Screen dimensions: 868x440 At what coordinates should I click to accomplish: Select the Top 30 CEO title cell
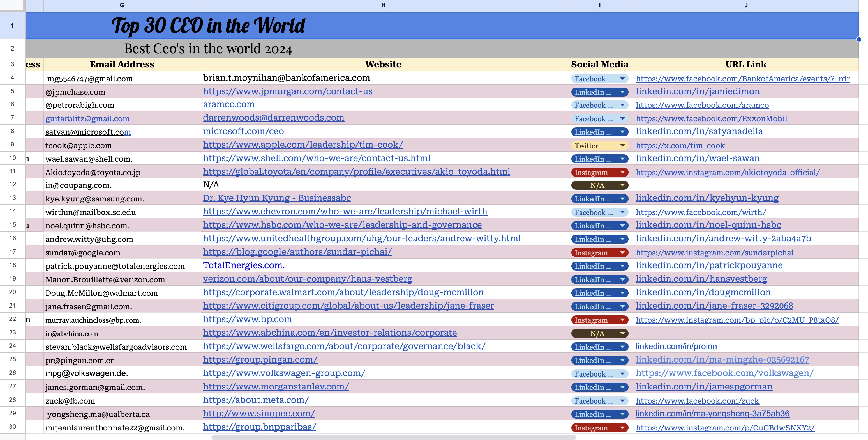[x=208, y=26]
